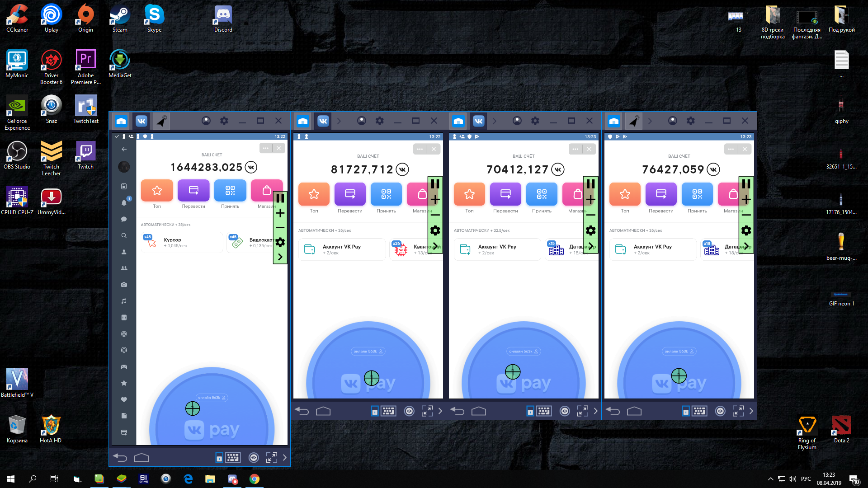Screen dimensions: 868x488
Task: Toggle the eye icon in the 1644283,025 window's bottom bar
Action: (254, 458)
